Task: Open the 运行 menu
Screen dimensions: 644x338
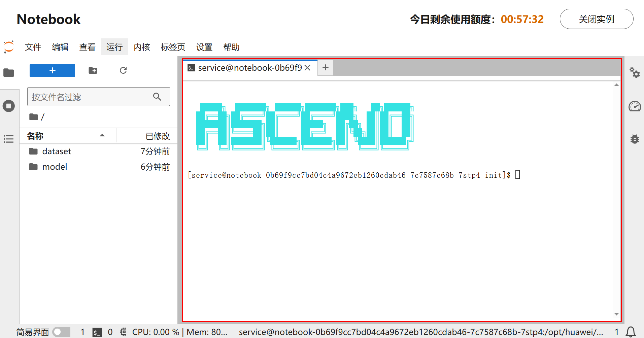Action: (114, 47)
